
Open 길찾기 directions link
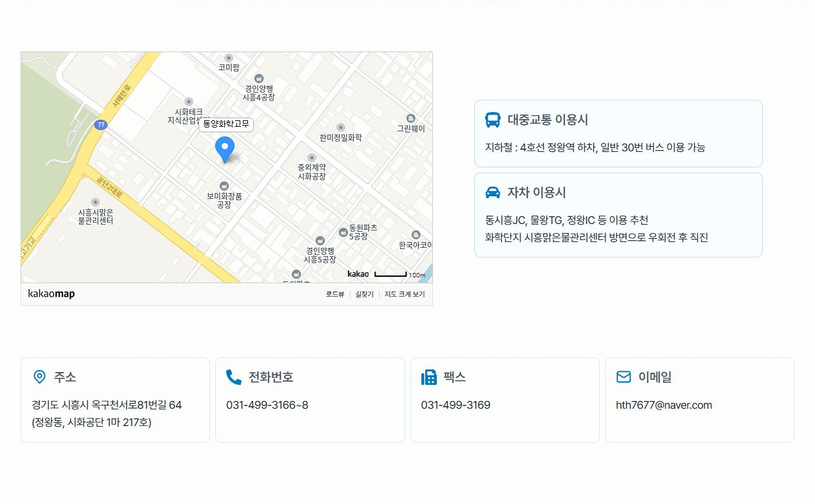pyautogui.click(x=365, y=294)
